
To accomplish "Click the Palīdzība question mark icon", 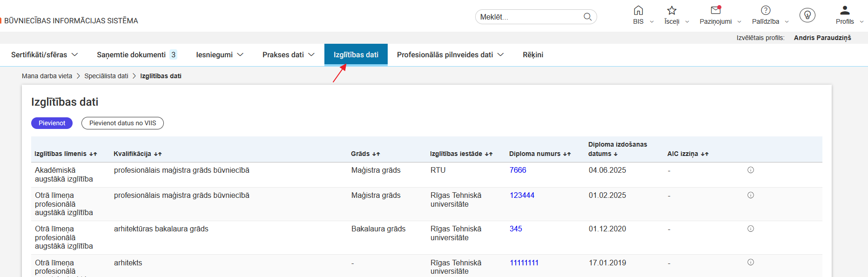I will [766, 10].
